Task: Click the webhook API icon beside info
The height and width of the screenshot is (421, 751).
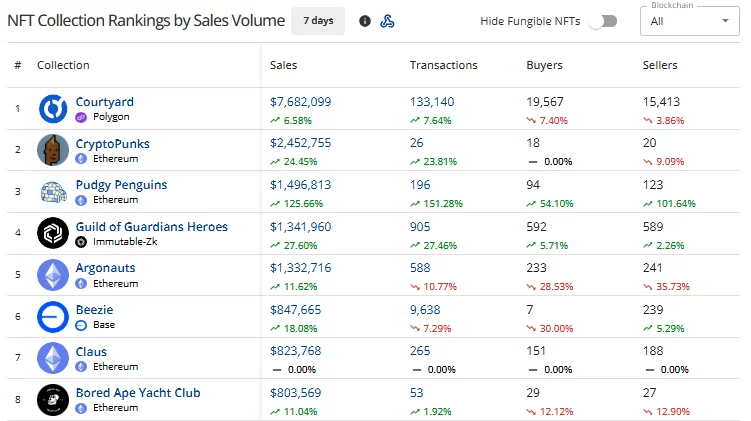Action: click(387, 21)
